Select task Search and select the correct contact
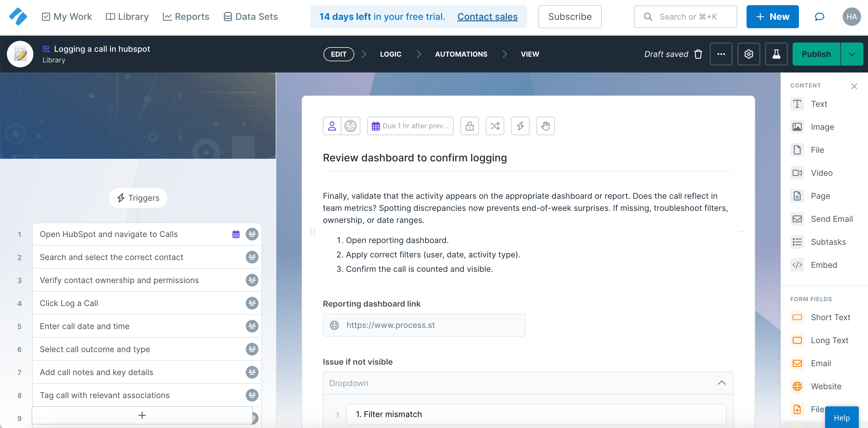 [147, 257]
